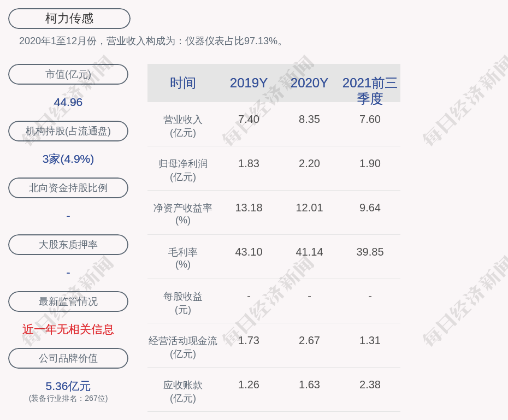Open the 市值(亿元) panel
Viewport: 508px width, 420px height.
click(x=68, y=74)
